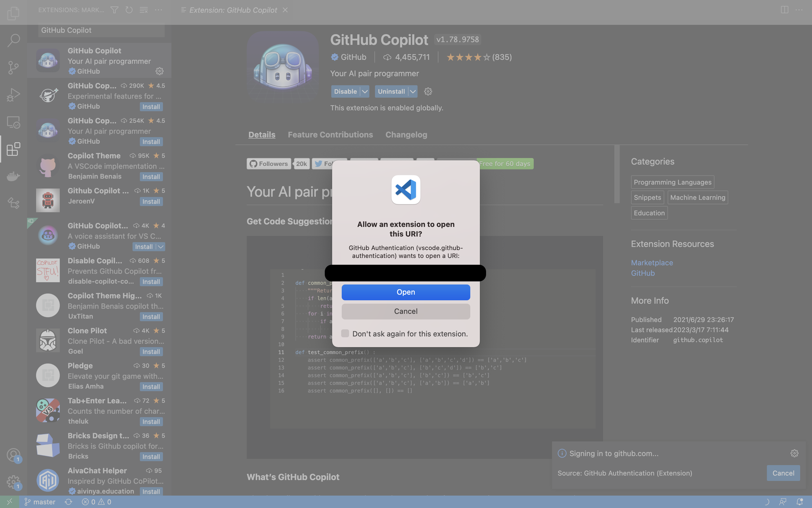Screen dimensions: 812x508
Task: Open settings gear in sign-in notification
Action: (794, 453)
